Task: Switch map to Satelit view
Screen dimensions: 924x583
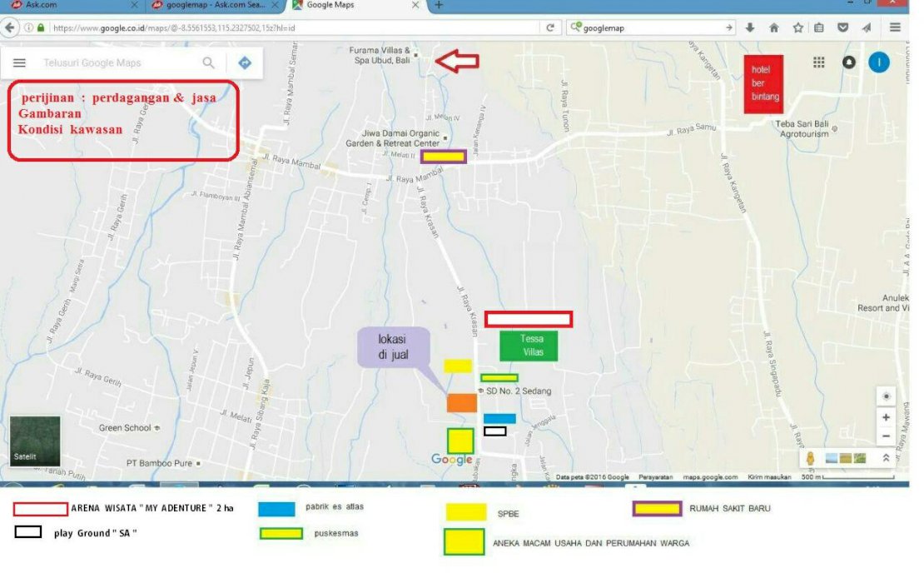Action: (x=35, y=441)
